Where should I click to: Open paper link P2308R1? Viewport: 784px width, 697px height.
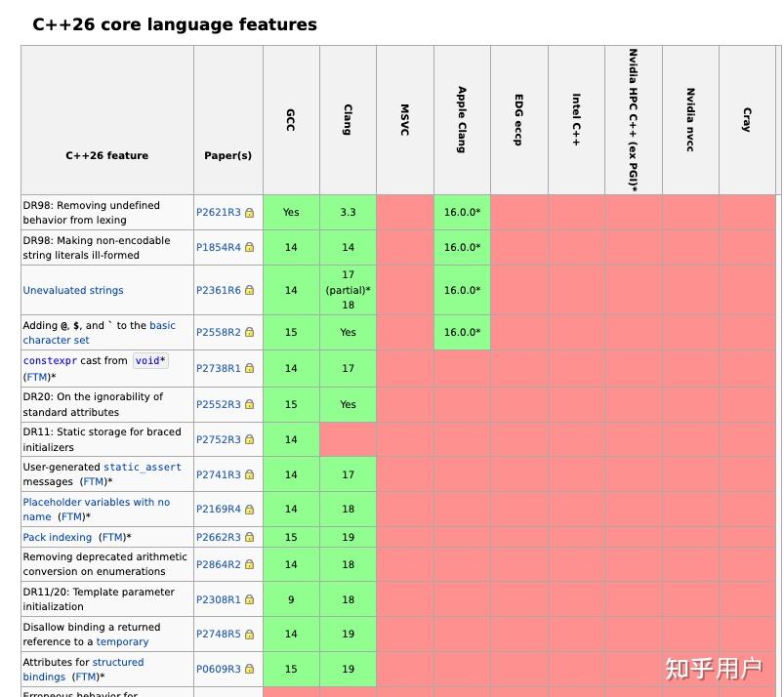[x=218, y=599]
